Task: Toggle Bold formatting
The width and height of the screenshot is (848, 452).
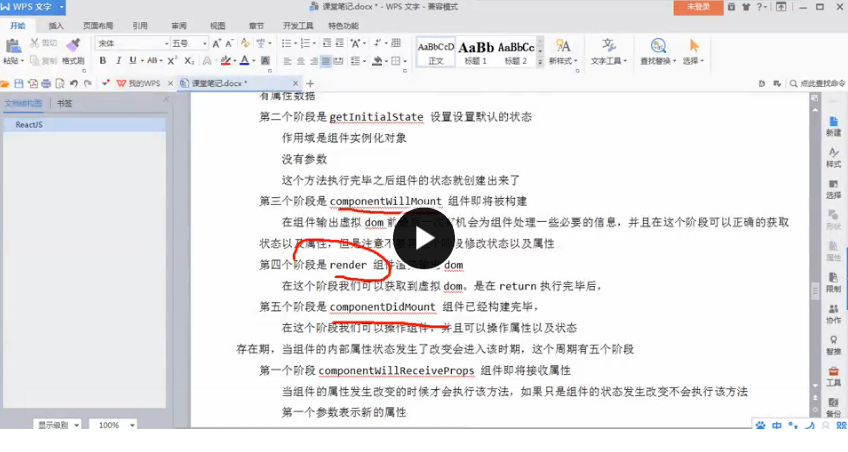Action: pyautogui.click(x=103, y=61)
